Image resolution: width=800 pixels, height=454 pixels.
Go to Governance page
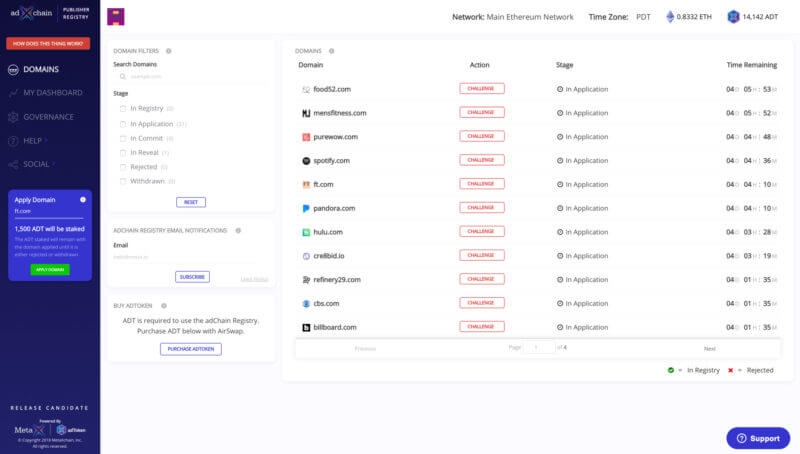tap(48, 117)
